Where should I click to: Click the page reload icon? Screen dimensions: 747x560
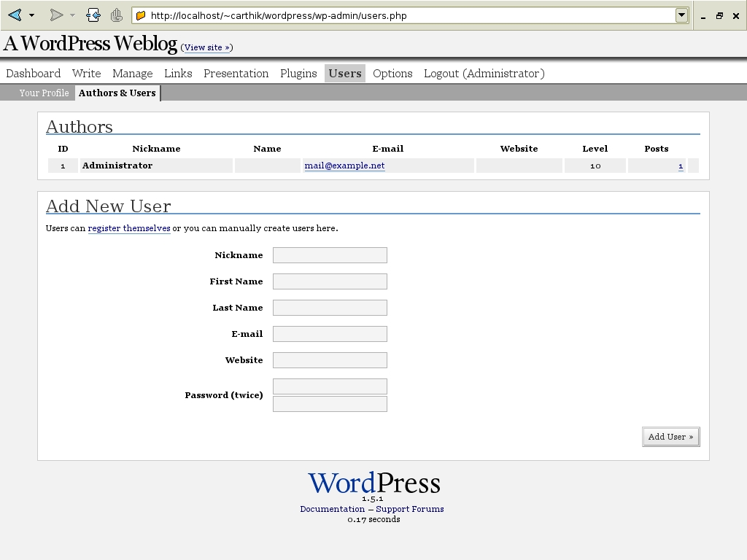(x=93, y=15)
